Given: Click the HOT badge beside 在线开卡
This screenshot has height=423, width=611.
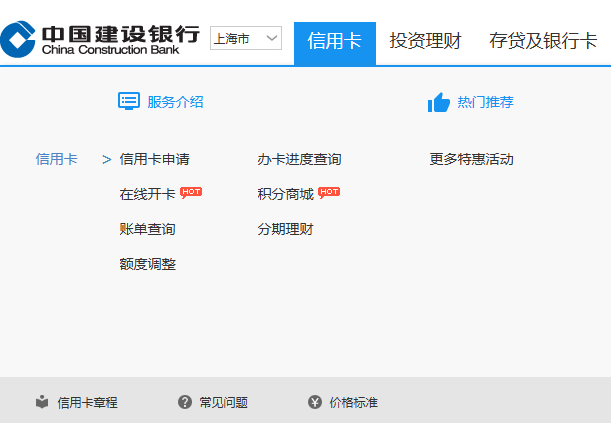Looking at the screenshot, I should pos(191,192).
